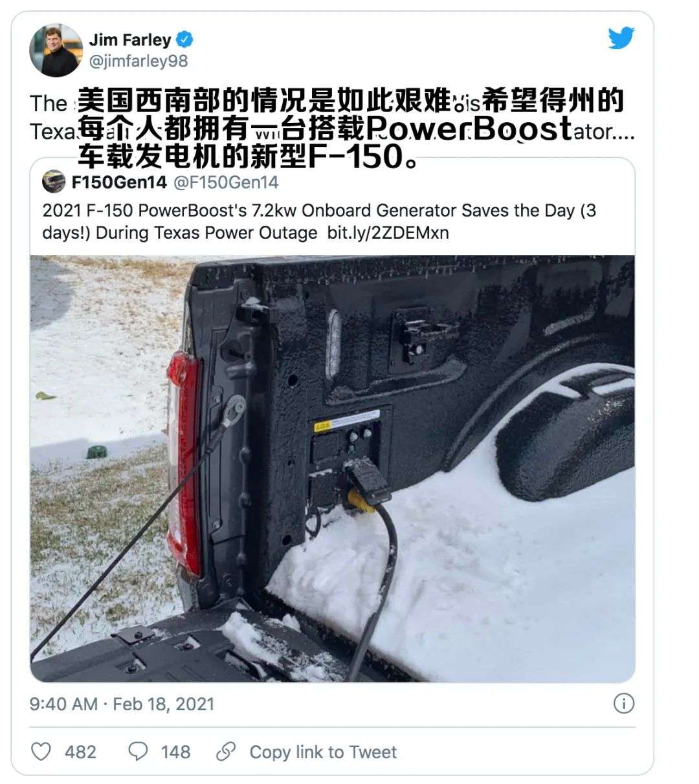This screenshot has height=784, width=699.
Task: Click the 148 replies count
Action: click(175, 752)
